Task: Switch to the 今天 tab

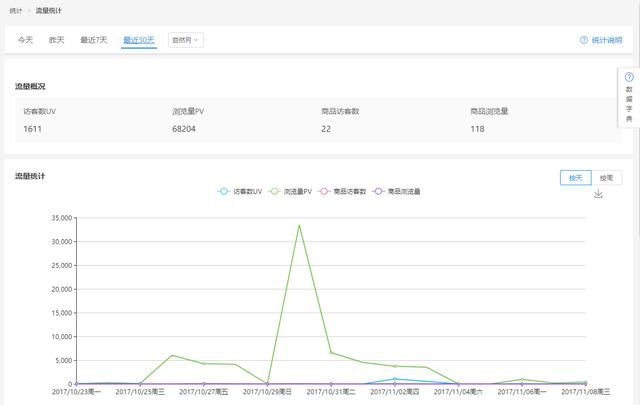Action: click(25, 40)
